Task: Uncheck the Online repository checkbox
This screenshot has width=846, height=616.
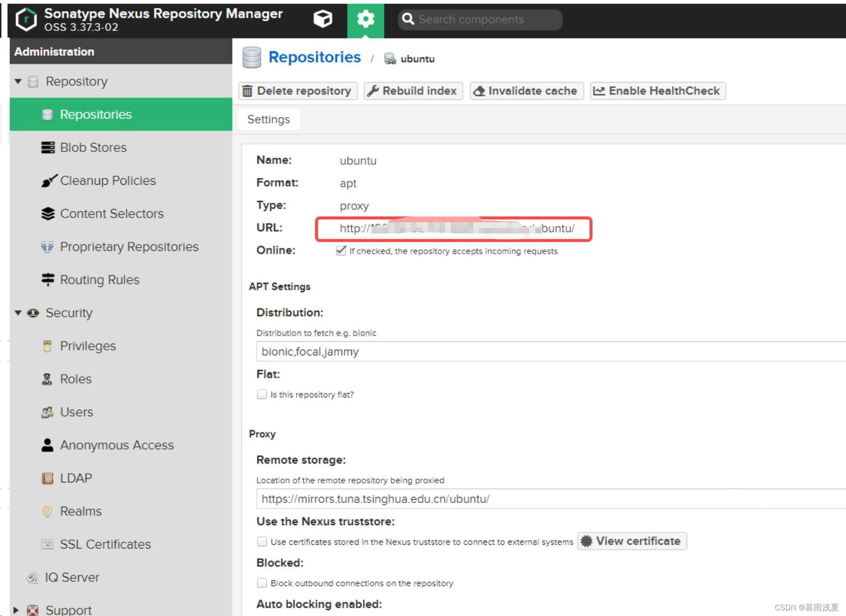Action: (341, 251)
